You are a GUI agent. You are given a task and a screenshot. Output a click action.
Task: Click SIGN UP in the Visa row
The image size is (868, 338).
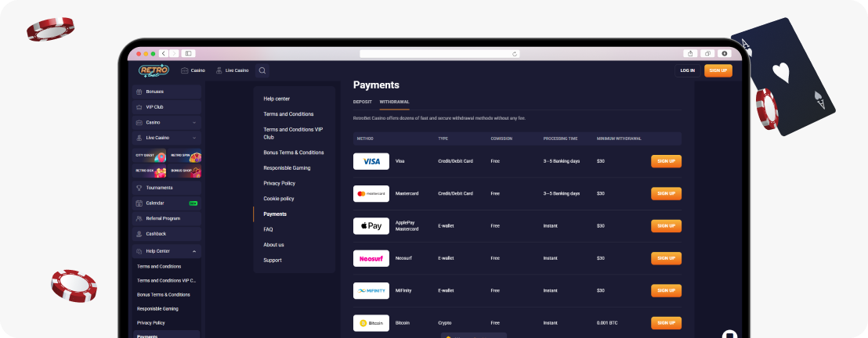coord(666,161)
